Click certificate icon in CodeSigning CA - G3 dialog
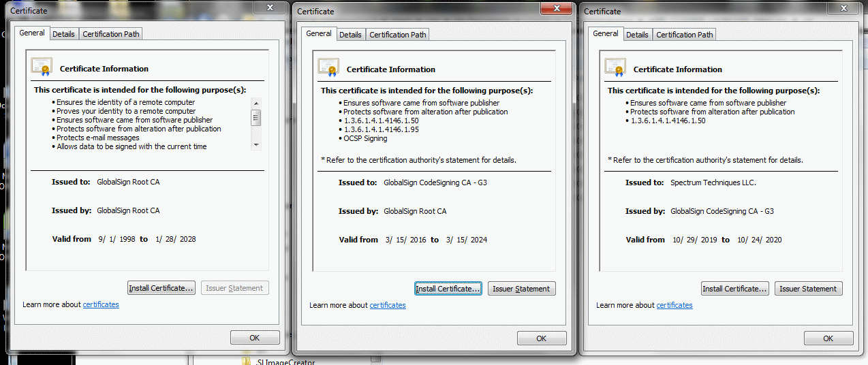 pos(328,67)
